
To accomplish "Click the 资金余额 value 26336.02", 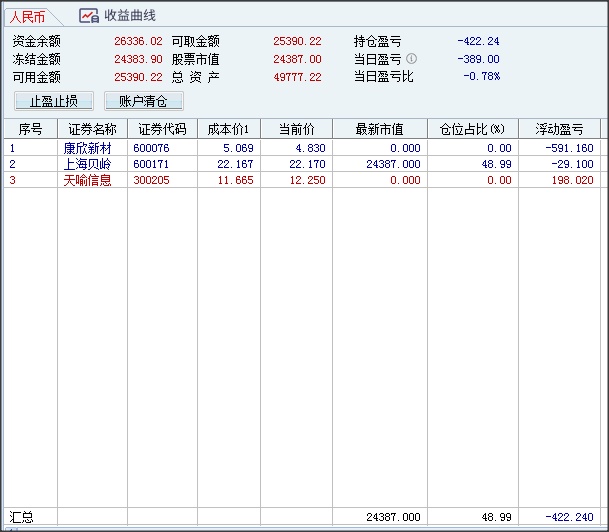I will click(138, 41).
